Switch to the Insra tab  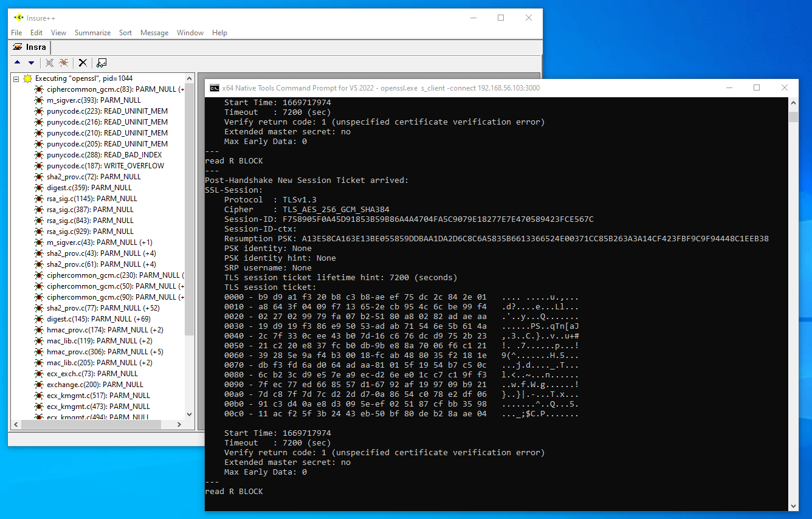tap(35, 47)
